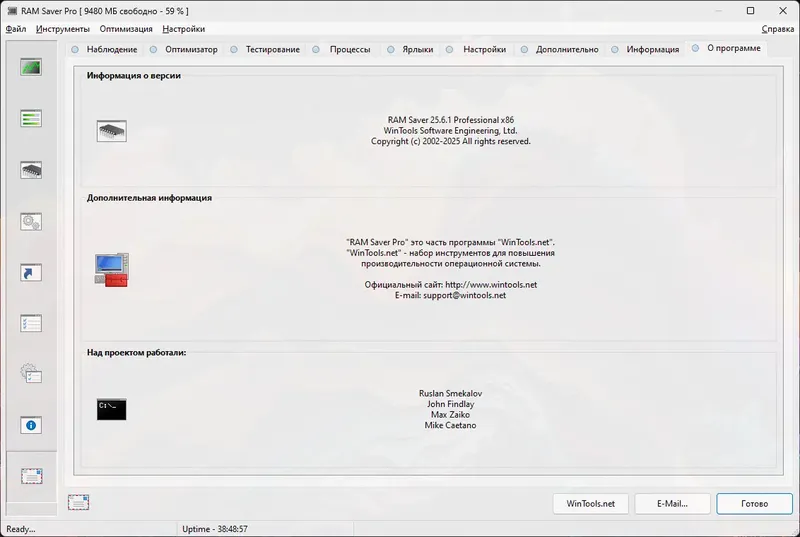Open the Настройки menu in menu bar
Screen dimensions: 800x537
point(184,29)
